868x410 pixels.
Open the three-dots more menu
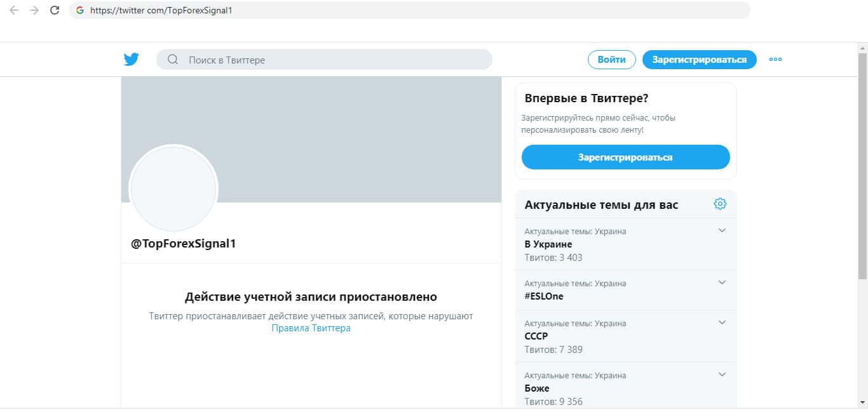[775, 60]
